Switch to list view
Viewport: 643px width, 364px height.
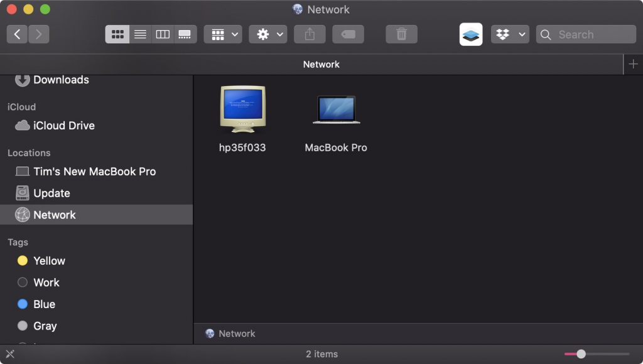140,35
